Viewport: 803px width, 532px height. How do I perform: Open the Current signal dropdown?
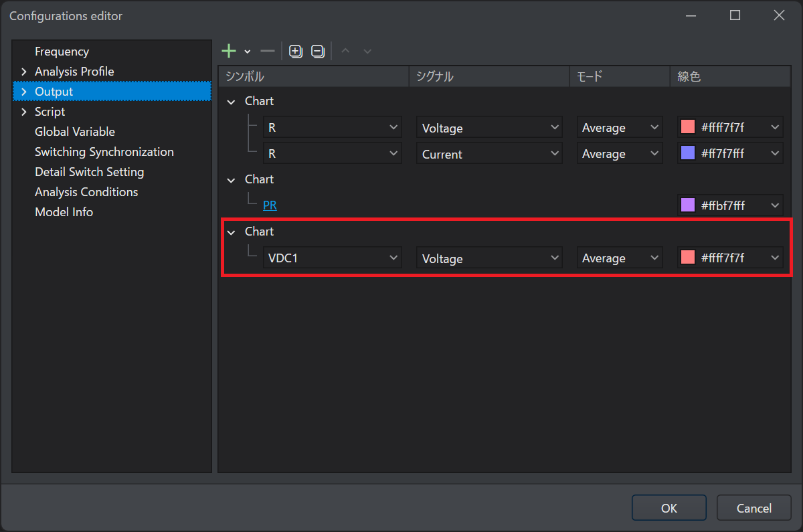click(x=490, y=153)
